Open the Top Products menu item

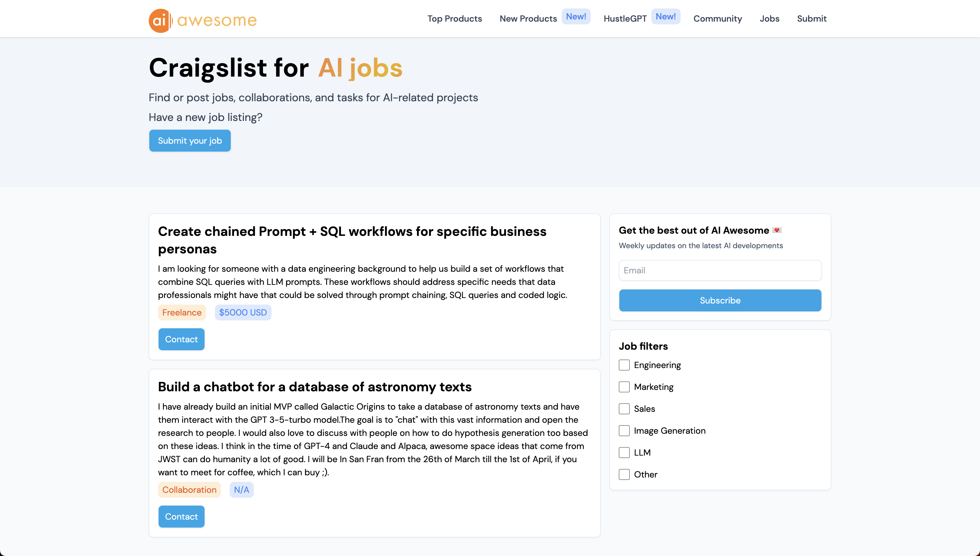click(x=454, y=19)
